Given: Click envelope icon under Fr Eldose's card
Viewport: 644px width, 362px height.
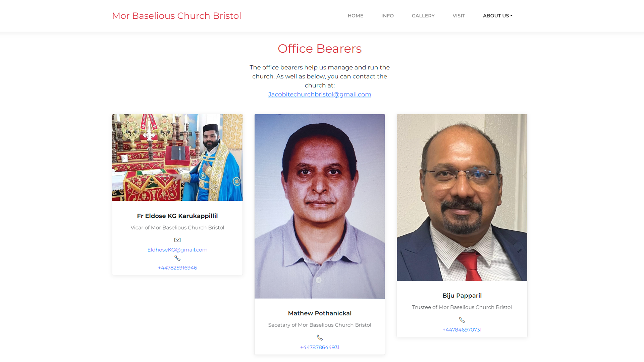Looking at the screenshot, I should [177, 240].
